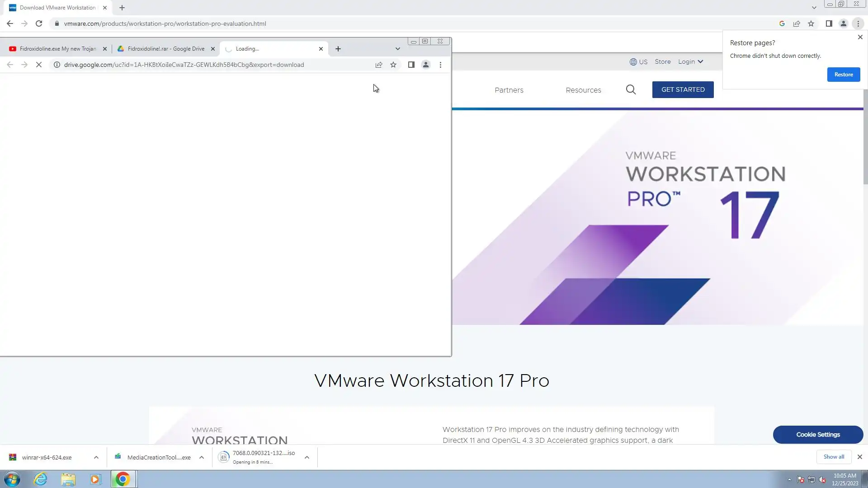868x488 pixels.
Task: Click the Restore button in Chrome popup
Action: click(843, 75)
